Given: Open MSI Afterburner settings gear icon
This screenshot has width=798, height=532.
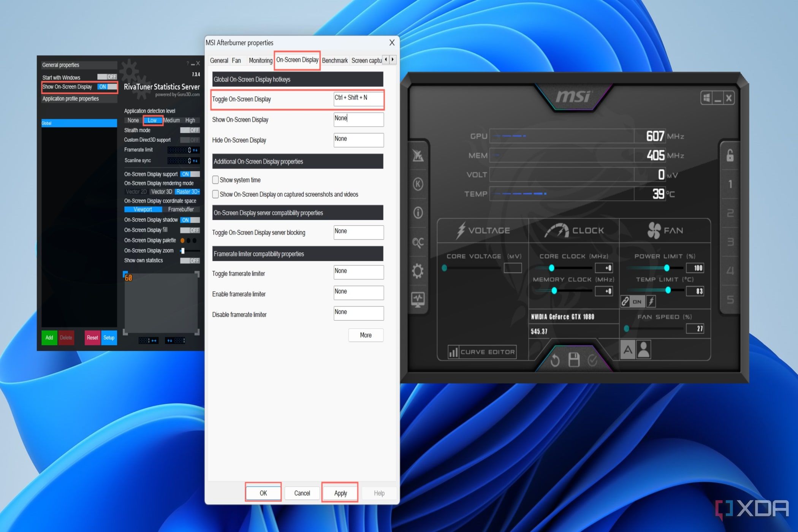Looking at the screenshot, I should pos(418,271).
